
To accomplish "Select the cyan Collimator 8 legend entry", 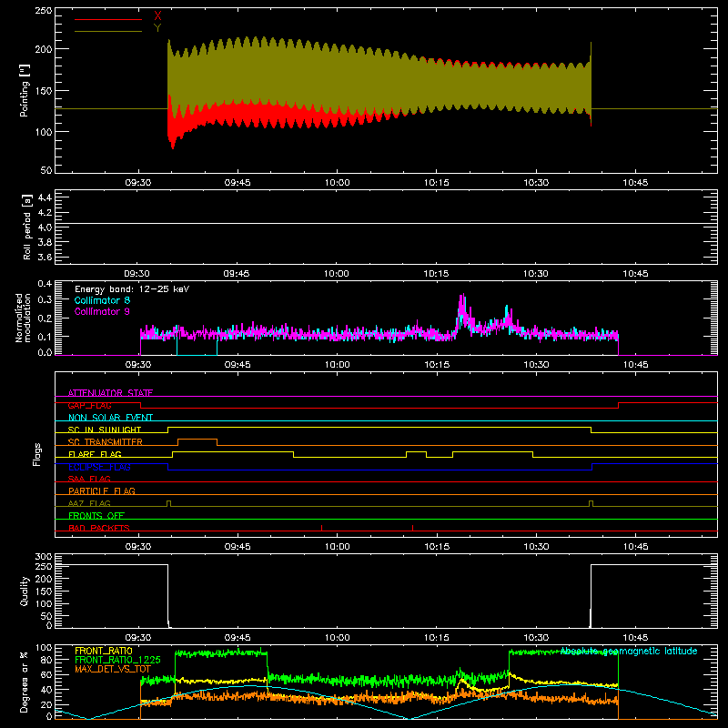I will pyautogui.click(x=102, y=300).
